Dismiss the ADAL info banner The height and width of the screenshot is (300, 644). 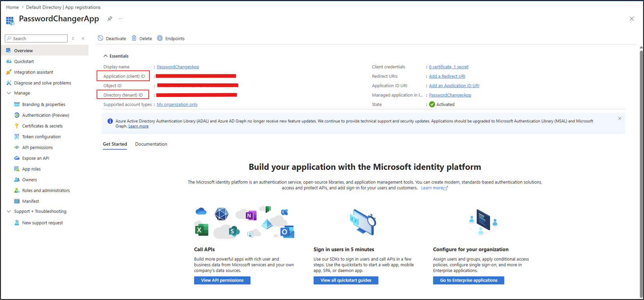[620, 119]
